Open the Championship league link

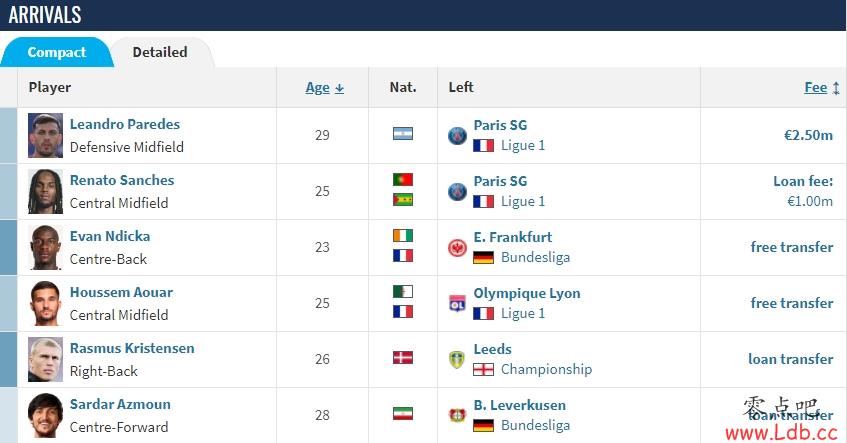[546, 369]
